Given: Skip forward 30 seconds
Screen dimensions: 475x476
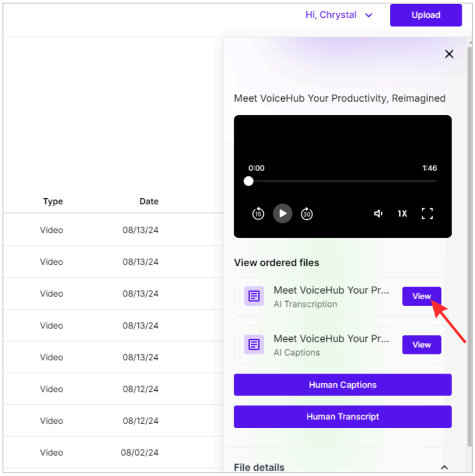Looking at the screenshot, I should (307, 213).
